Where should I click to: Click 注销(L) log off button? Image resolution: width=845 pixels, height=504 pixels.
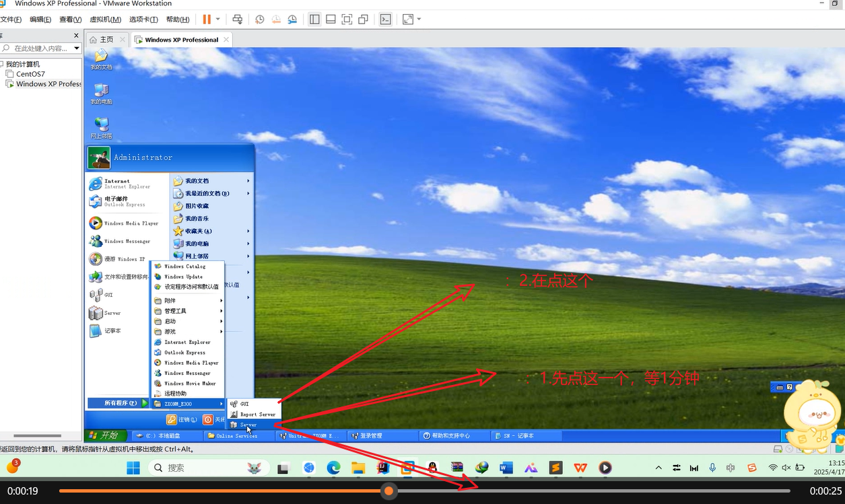182,420
